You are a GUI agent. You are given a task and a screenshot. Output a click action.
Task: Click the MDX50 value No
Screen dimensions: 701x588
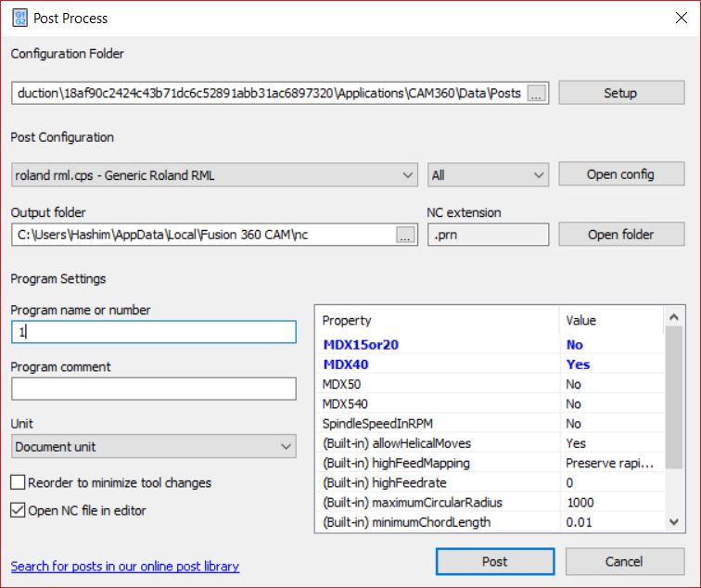coord(573,384)
